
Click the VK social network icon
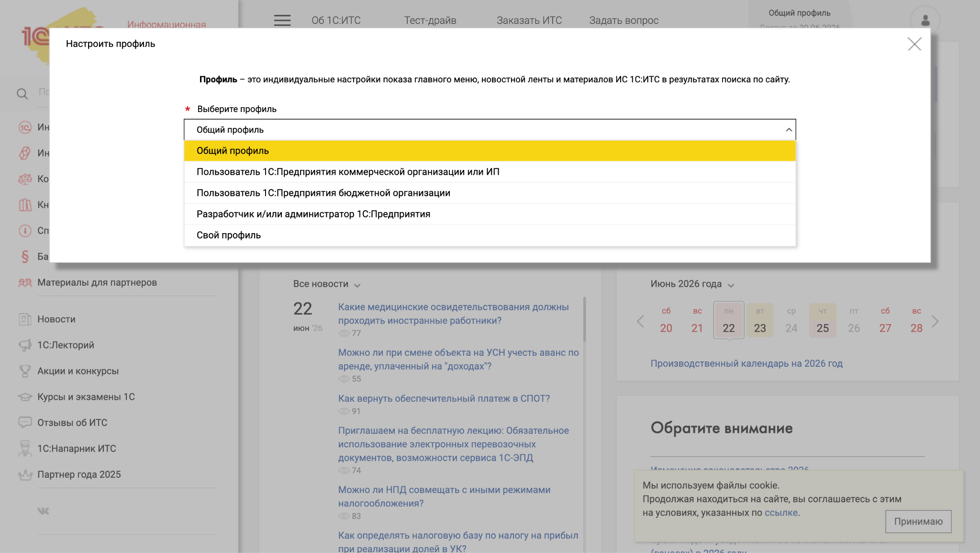click(x=43, y=511)
